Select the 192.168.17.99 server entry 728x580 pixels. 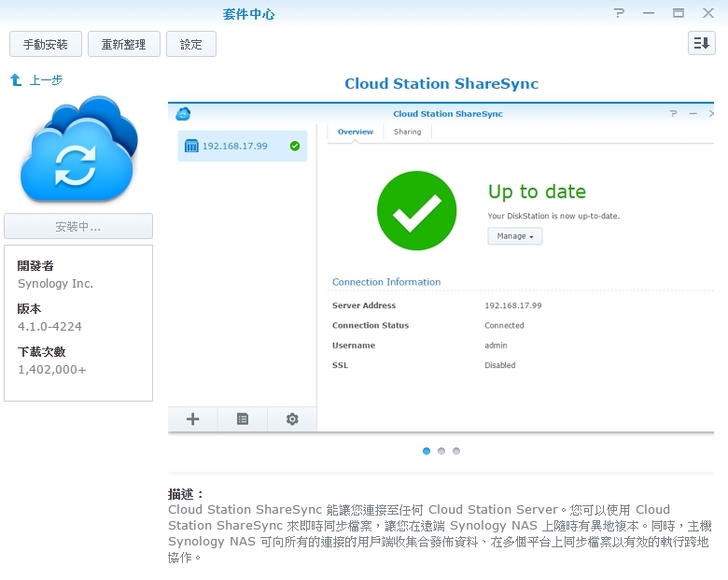pos(242,146)
